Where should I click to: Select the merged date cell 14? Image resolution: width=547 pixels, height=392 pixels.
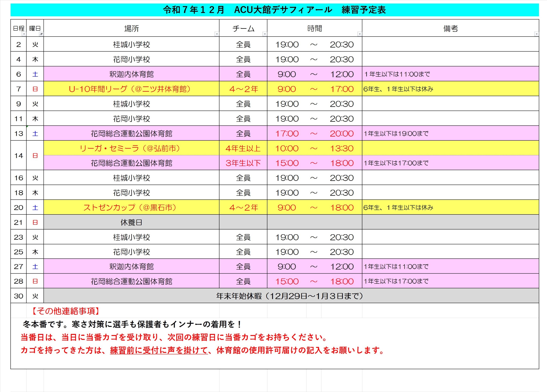click(19, 156)
